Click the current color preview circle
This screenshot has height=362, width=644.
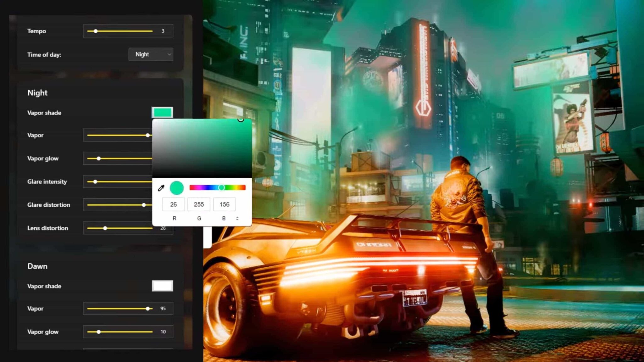tap(177, 187)
